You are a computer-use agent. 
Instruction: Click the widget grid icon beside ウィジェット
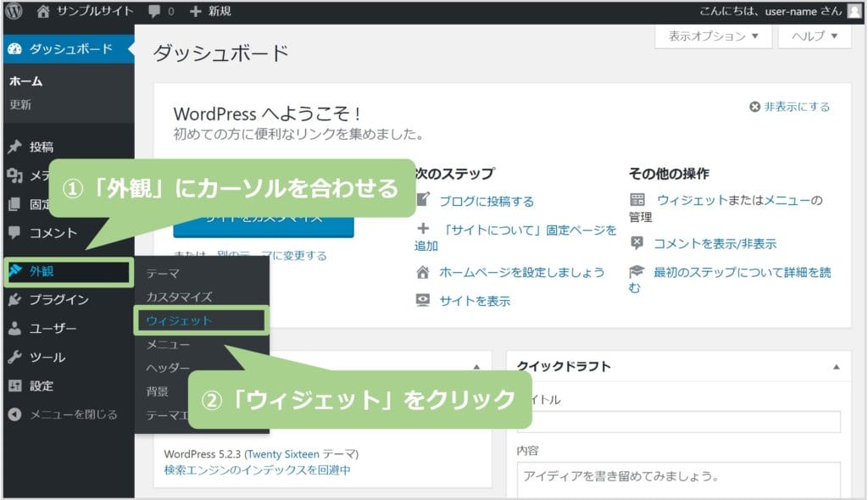point(637,199)
